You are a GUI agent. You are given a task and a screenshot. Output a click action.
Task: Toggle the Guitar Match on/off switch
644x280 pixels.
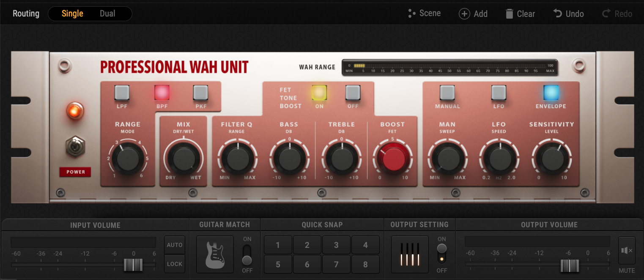[247, 255]
